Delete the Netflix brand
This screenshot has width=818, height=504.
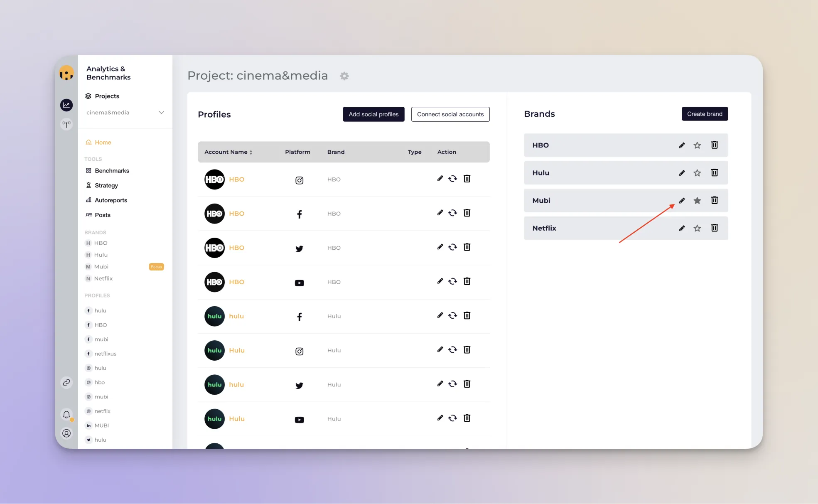715,228
